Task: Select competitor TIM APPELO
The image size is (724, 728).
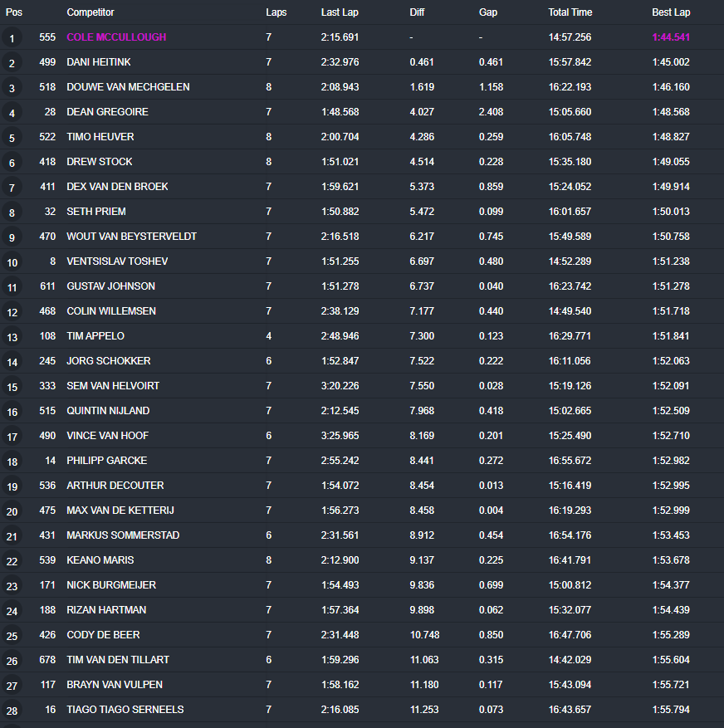Action: pos(95,336)
